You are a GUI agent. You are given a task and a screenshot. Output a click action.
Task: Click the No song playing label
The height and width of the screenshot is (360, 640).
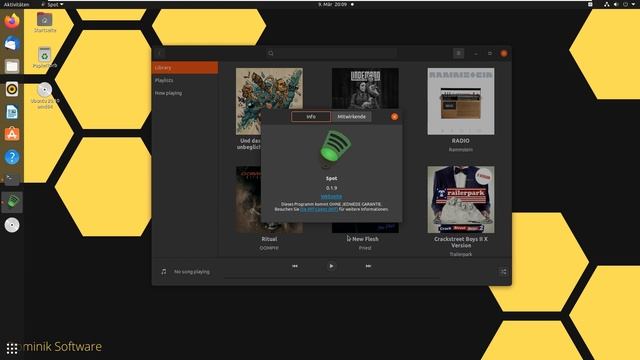pyautogui.click(x=192, y=272)
